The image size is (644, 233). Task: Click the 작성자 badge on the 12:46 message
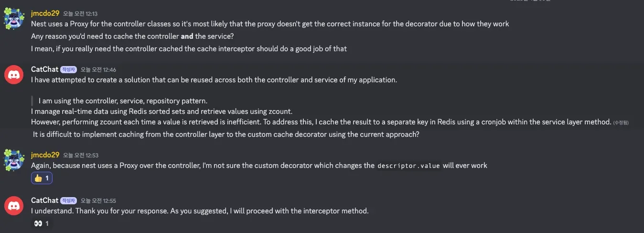pyautogui.click(x=69, y=70)
